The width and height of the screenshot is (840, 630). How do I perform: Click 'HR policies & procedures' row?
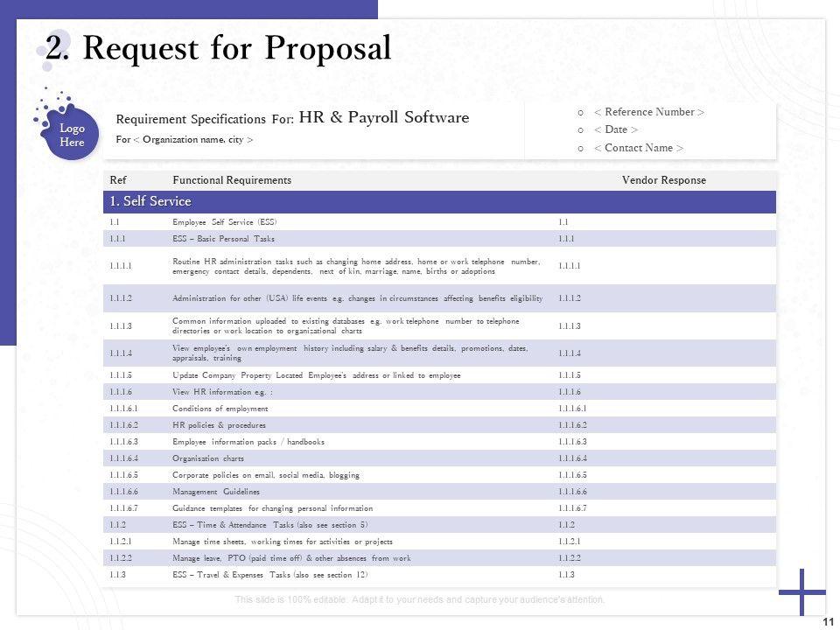click(439, 425)
